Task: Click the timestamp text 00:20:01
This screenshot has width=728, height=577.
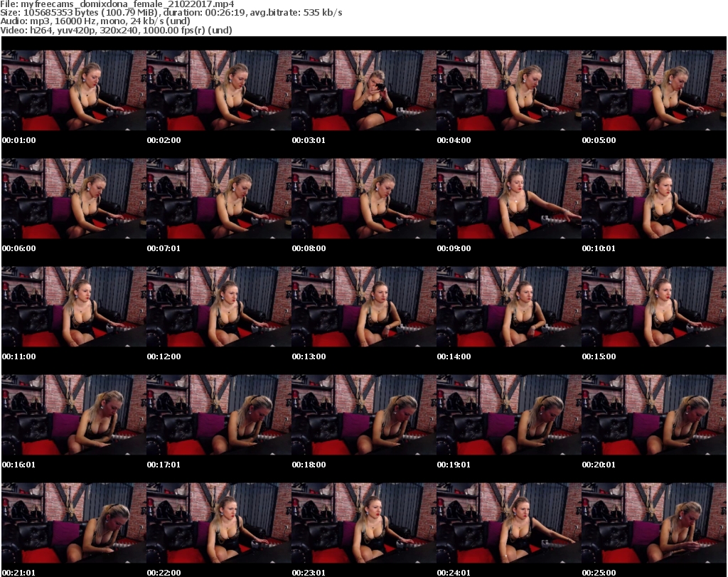Action: pos(599,465)
